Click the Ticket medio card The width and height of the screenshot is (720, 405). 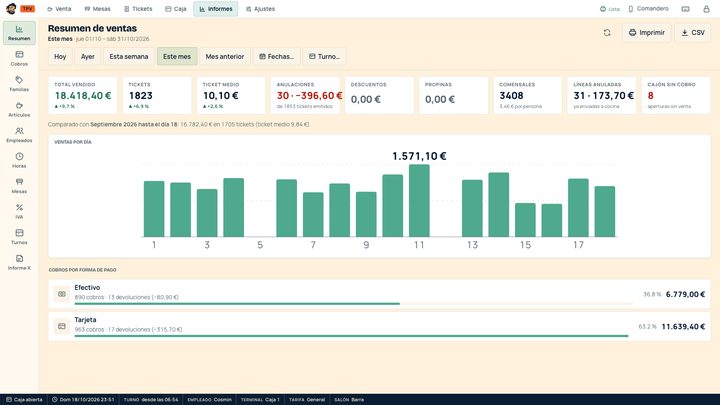(x=231, y=95)
